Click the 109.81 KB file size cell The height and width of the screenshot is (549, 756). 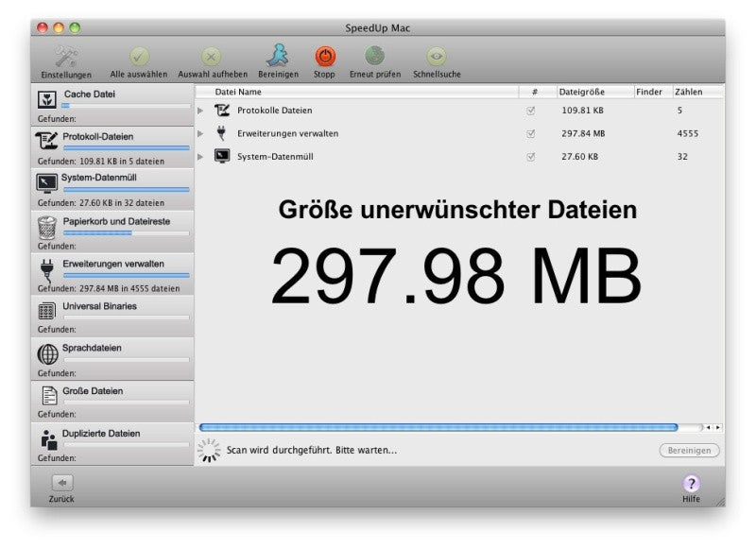point(582,111)
